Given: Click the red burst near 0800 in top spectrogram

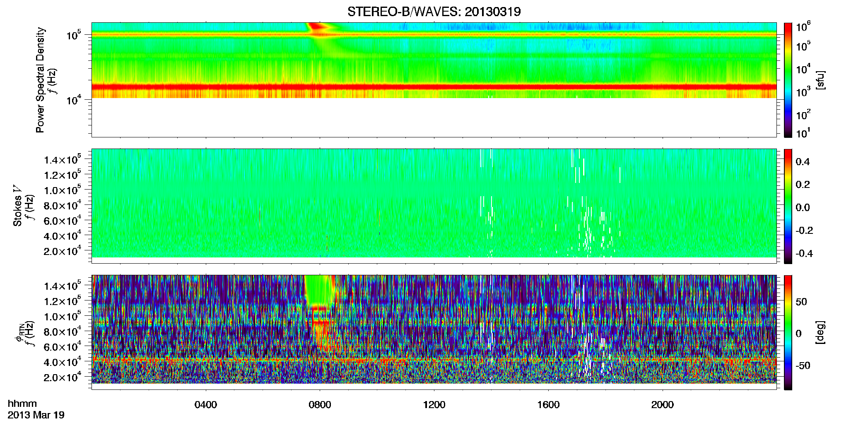Looking at the screenshot, I should click(x=318, y=27).
